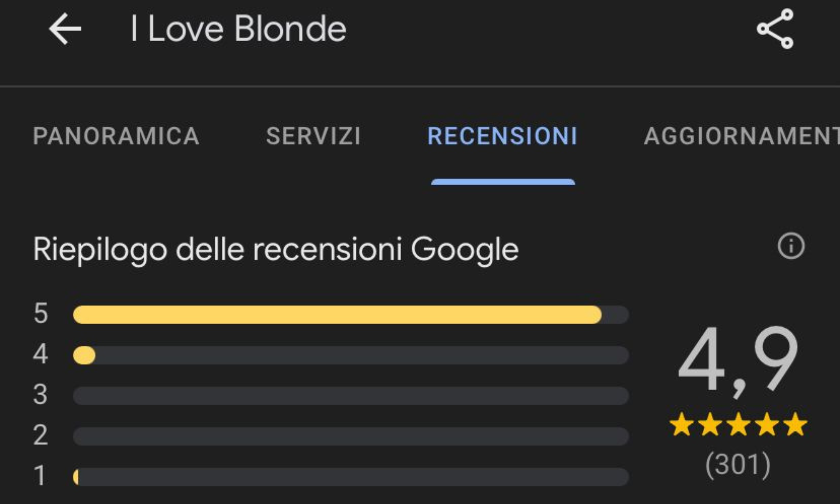This screenshot has width=840, height=504.
Task: Tap the 4,9 average rating score
Action: click(738, 361)
